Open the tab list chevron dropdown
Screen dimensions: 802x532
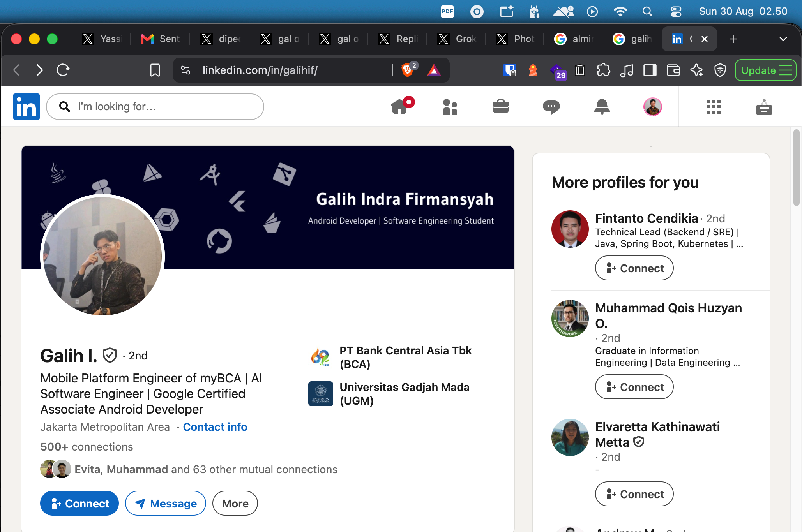(x=783, y=39)
